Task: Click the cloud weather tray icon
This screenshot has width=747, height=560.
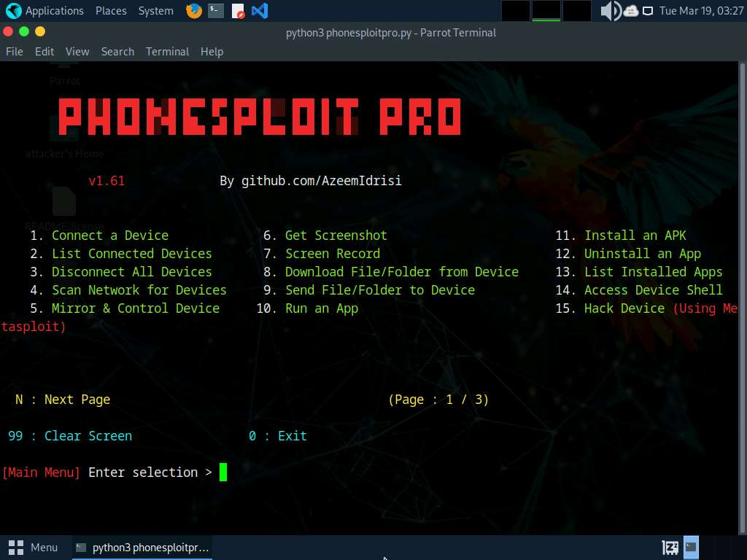Action: pyautogui.click(x=631, y=10)
